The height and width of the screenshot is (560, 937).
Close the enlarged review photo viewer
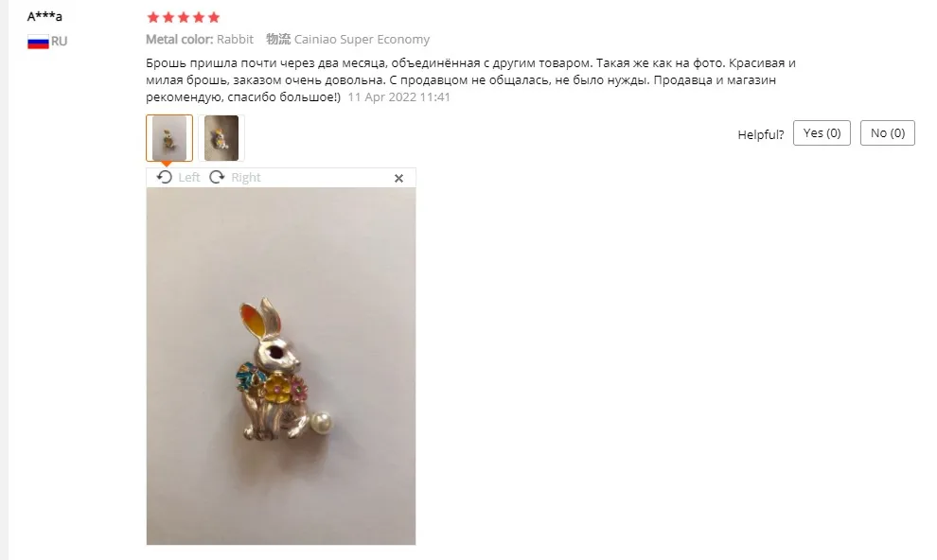[x=398, y=178]
